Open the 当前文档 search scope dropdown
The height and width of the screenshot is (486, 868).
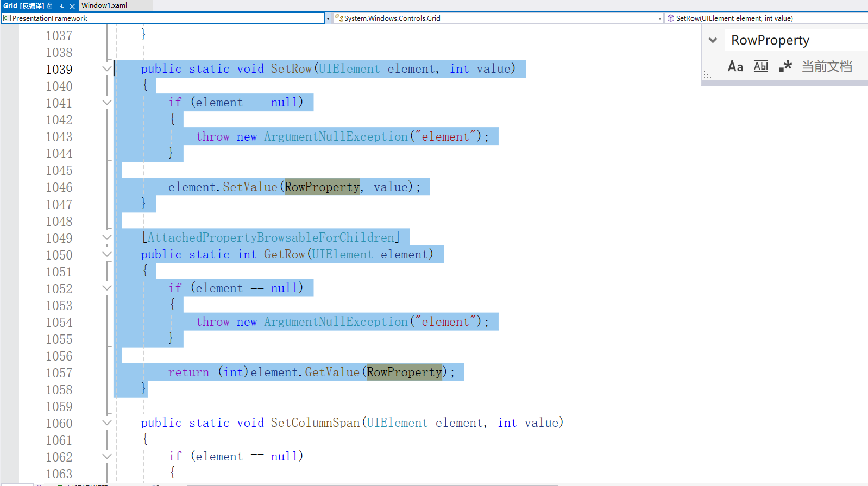pos(827,66)
